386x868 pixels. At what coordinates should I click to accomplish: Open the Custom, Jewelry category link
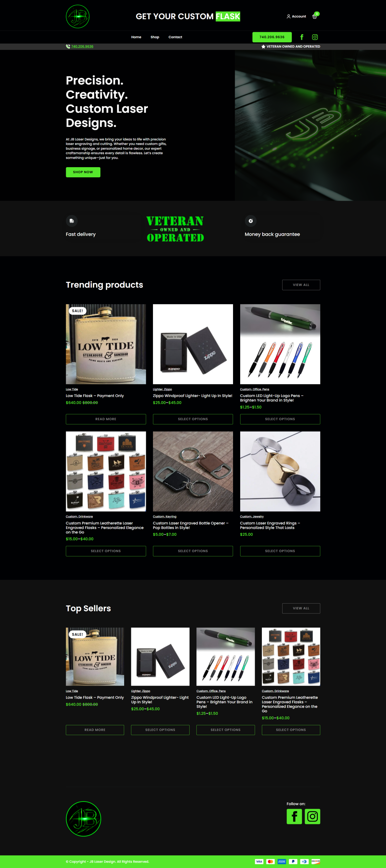coord(252,516)
